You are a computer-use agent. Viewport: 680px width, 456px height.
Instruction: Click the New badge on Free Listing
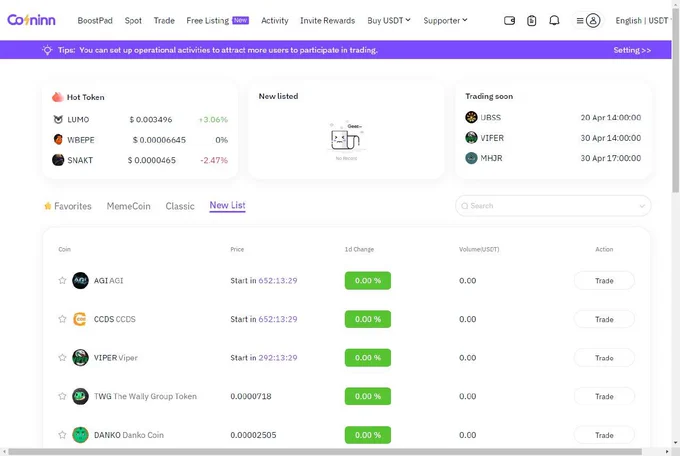[241, 20]
